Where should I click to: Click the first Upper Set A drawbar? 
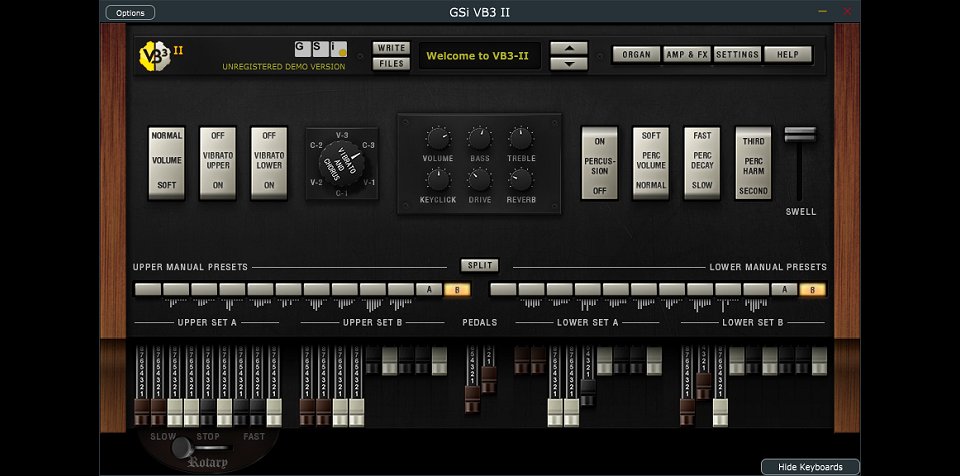coord(141,412)
